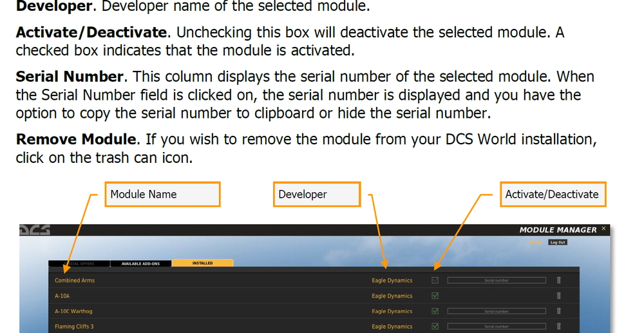Click Eagle Dynamics in A-10C Warthog row

click(392, 311)
